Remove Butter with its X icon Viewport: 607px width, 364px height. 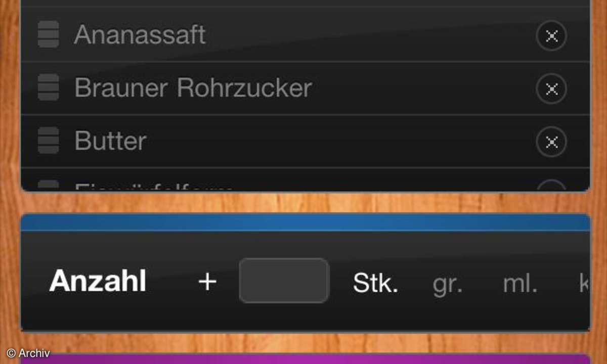551,142
